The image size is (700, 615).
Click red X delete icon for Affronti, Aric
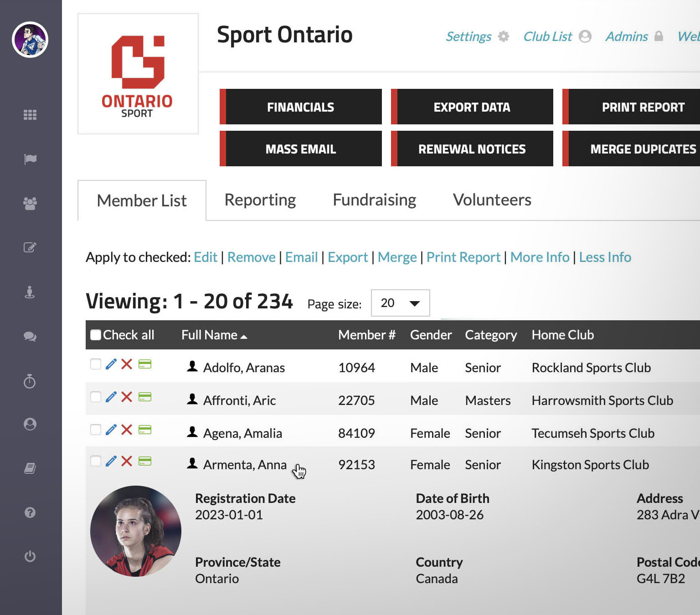[127, 397]
